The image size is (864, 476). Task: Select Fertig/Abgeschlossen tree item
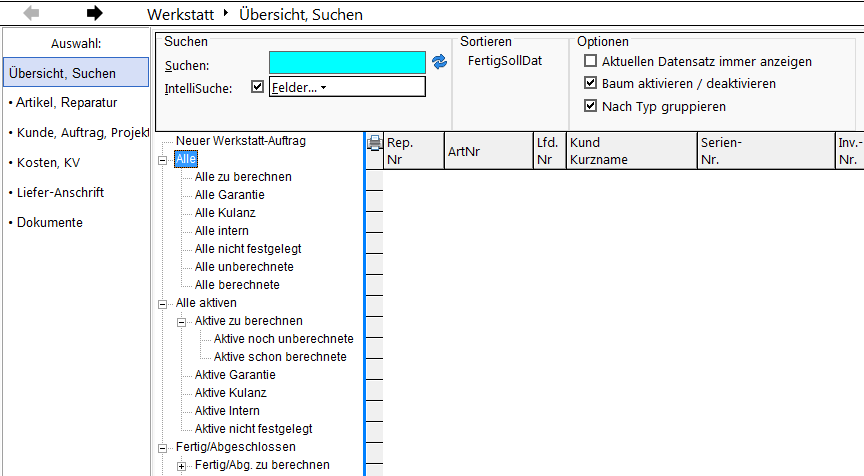[235, 447]
